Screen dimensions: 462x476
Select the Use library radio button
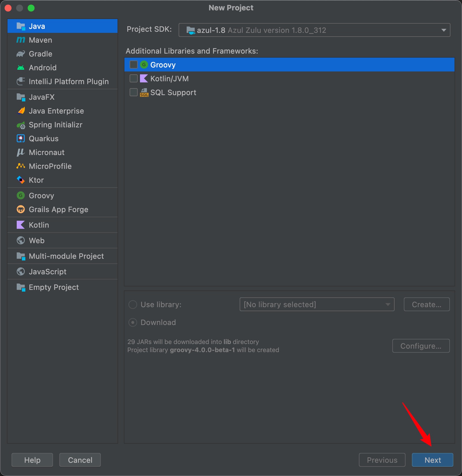[x=133, y=305]
